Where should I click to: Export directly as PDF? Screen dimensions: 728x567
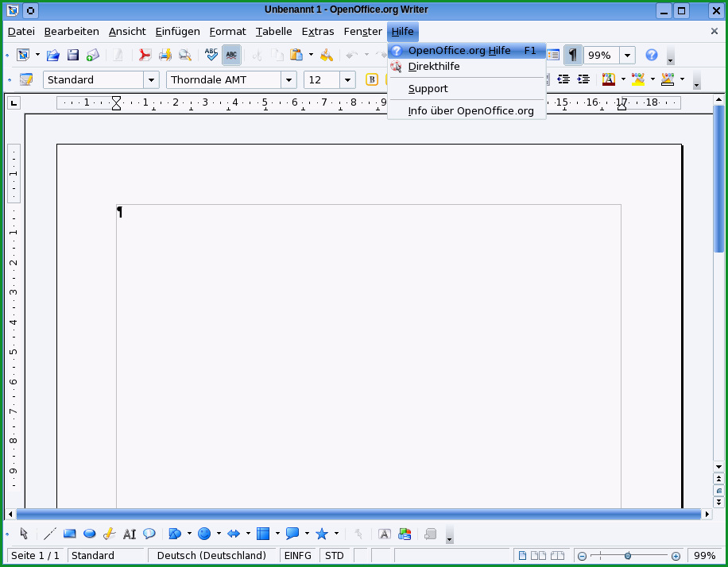pyautogui.click(x=145, y=56)
